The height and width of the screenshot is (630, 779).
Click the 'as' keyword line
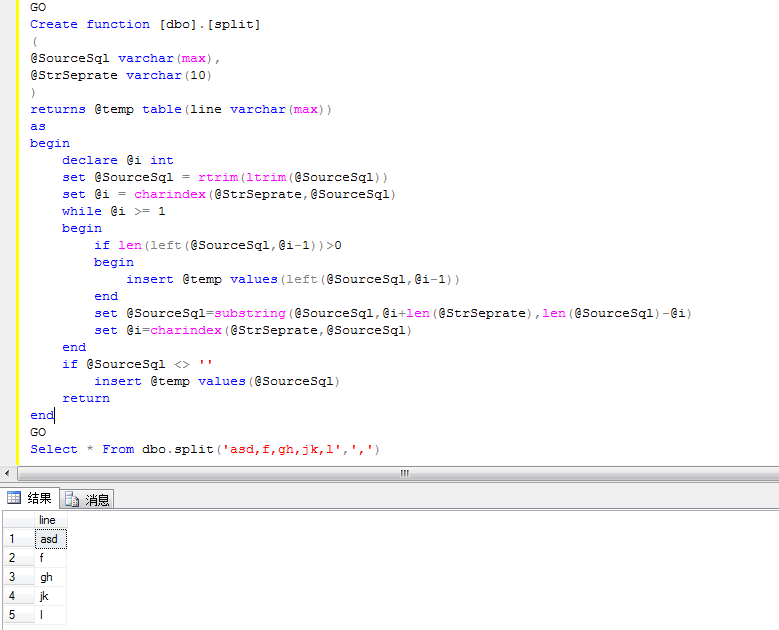[x=38, y=126]
